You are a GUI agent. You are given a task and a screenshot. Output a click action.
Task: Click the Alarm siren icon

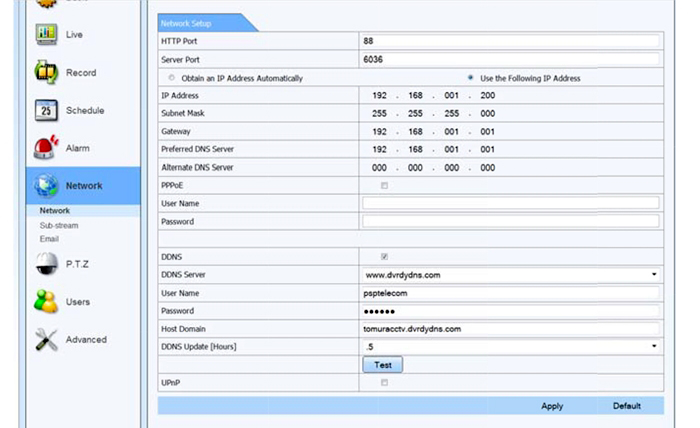46,148
